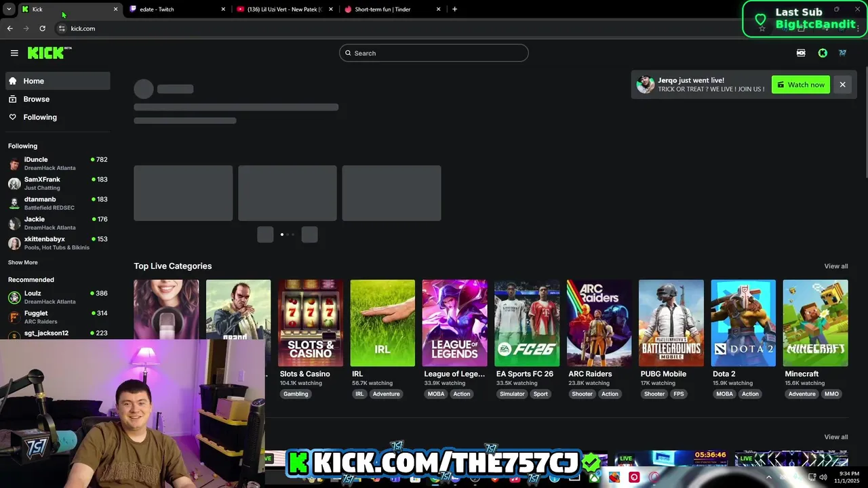The height and width of the screenshot is (488, 868).
Task: Click View all above the lower live row
Action: click(x=835, y=437)
